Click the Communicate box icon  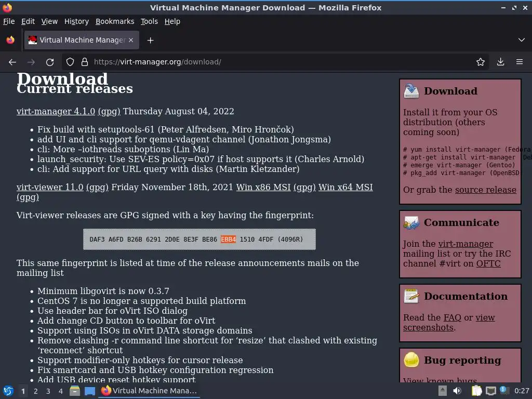click(x=411, y=222)
